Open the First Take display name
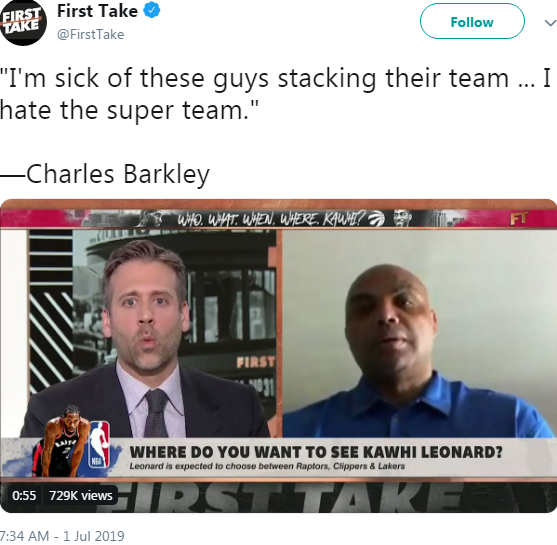 (x=97, y=11)
